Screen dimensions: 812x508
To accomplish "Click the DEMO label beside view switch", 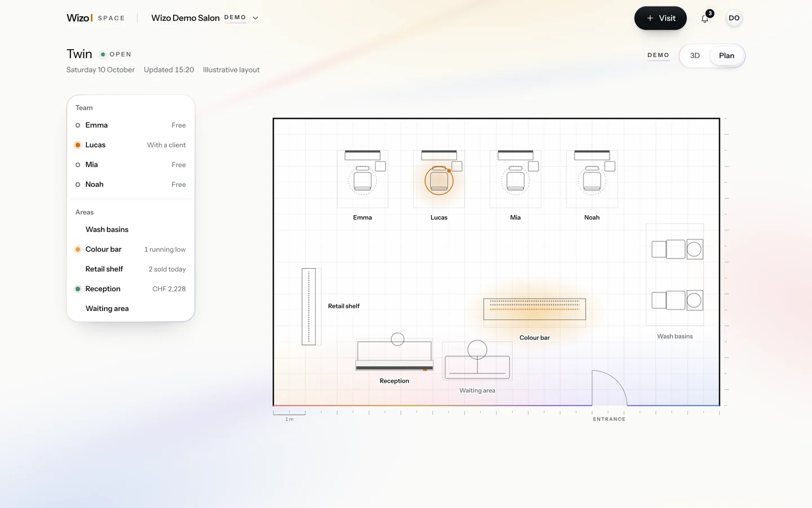I will [658, 55].
